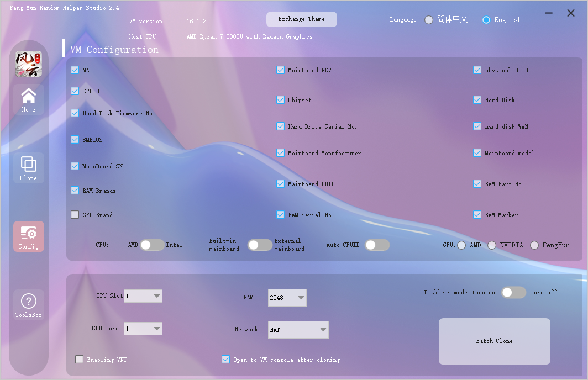The height and width of the screenshot is (380, 588).
Task: Toggle the Auto CPUID switch
Action: (x=377, y=245)
